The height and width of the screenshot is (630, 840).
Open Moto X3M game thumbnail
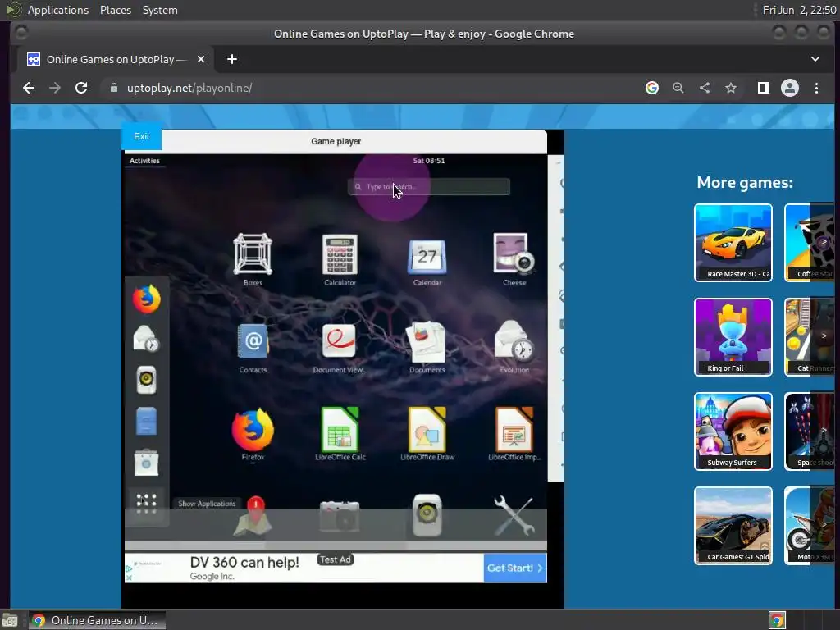(x=810, y=526)
